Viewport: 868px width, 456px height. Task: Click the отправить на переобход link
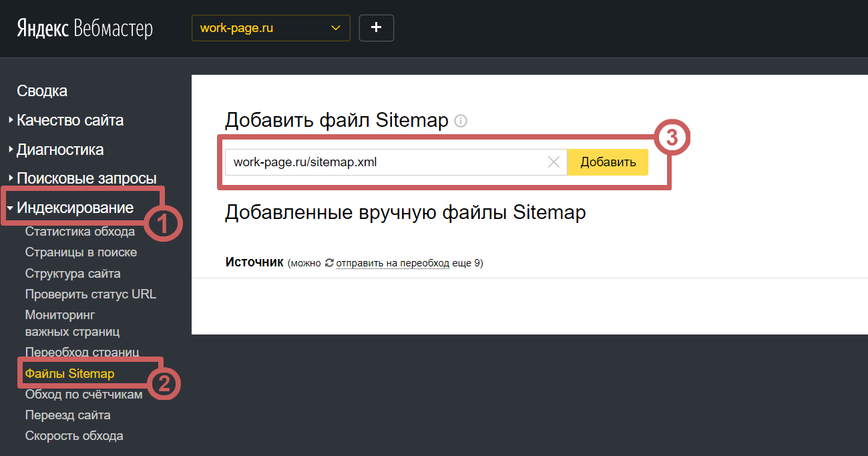pyautogui.click(x=393, y=263)
